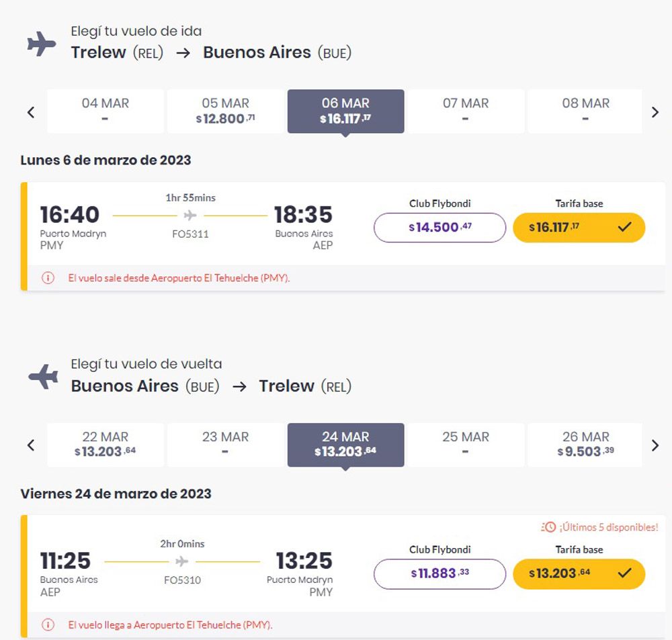672x640 pixels.
Task: Choose return Club Flybondi fare $11.883
Action: (439, 574)
